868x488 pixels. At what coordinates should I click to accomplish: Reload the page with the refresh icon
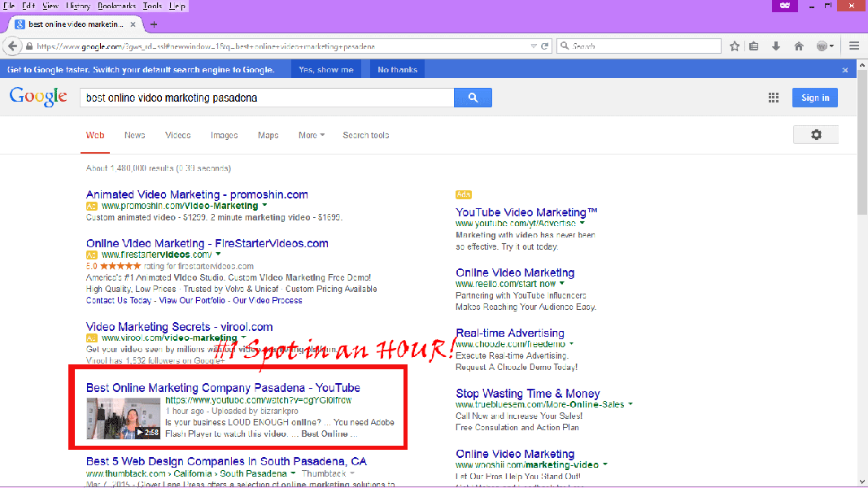[545, 46]
